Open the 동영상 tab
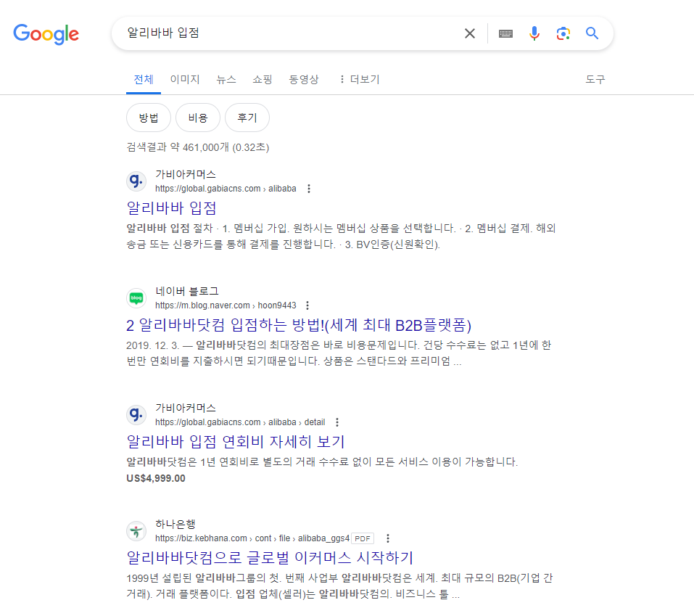This screenshot has height=616, width=694. (304, 79)
